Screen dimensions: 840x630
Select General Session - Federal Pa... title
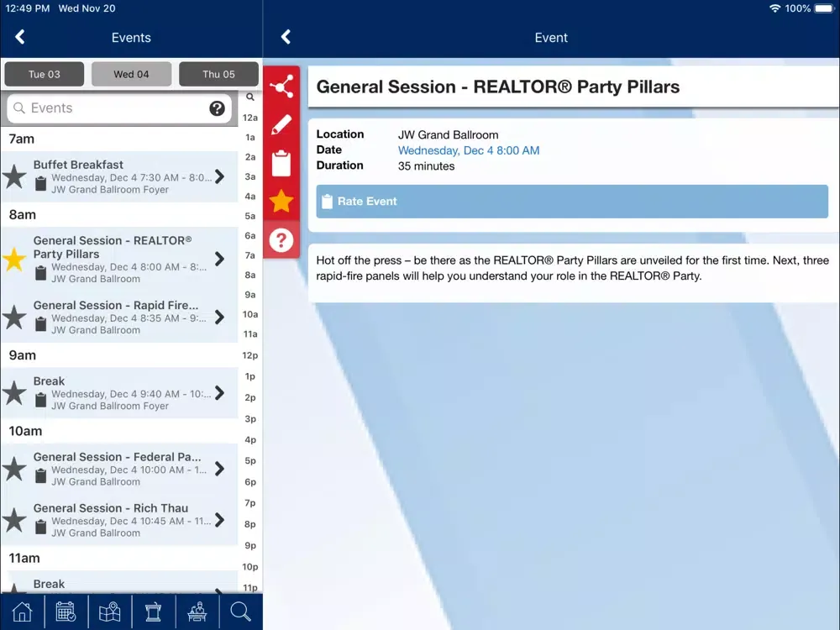(117, 456)
